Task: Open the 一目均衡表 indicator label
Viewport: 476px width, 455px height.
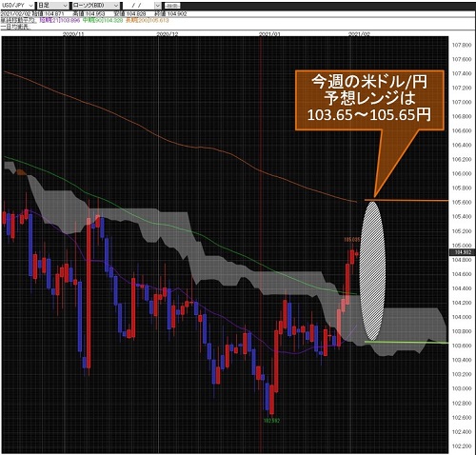Action: [x=15, y=27]
